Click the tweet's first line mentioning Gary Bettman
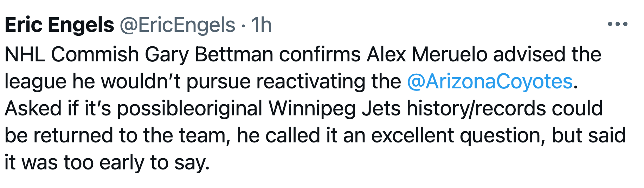Screen dimensions: 644x188 click(303, 55)
